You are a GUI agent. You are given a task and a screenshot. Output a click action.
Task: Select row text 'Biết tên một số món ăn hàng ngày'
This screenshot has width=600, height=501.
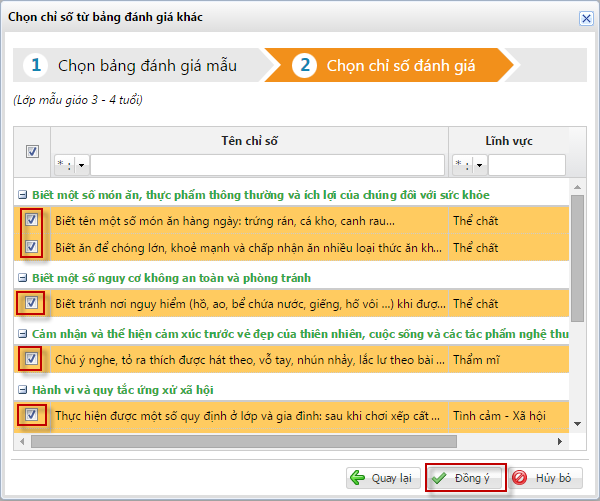[x=225, y=221]
